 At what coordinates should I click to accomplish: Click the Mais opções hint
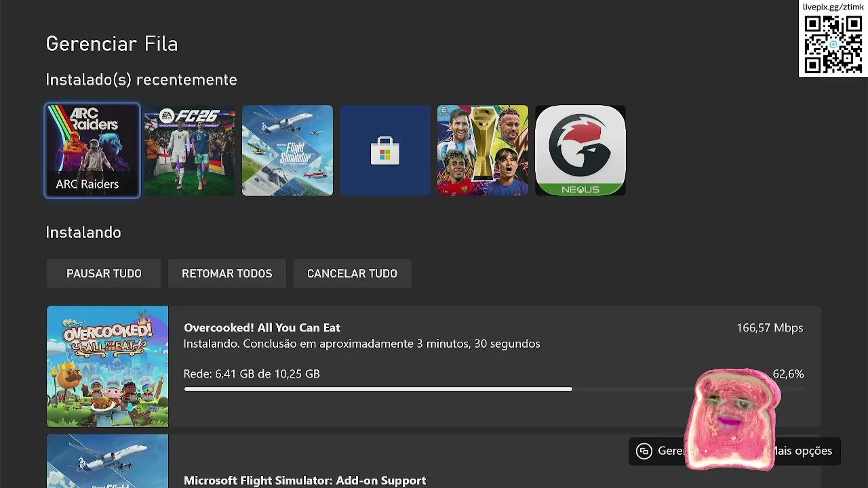pos(802,451)
